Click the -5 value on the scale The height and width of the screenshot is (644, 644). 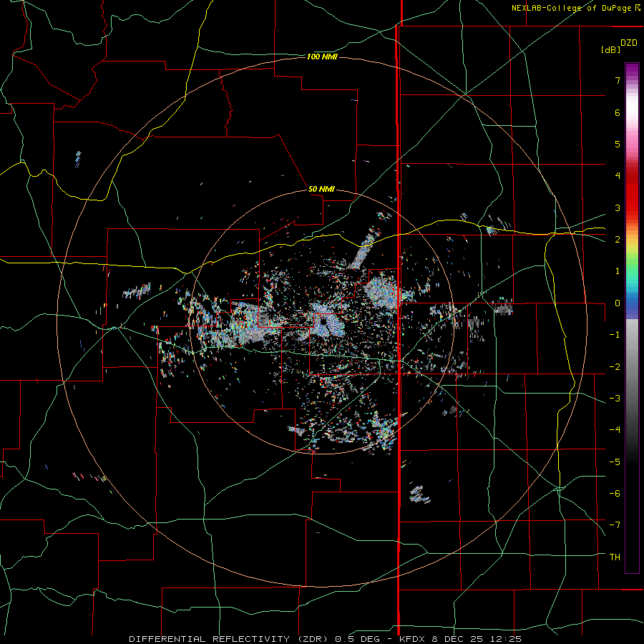[x=615, y=462]
